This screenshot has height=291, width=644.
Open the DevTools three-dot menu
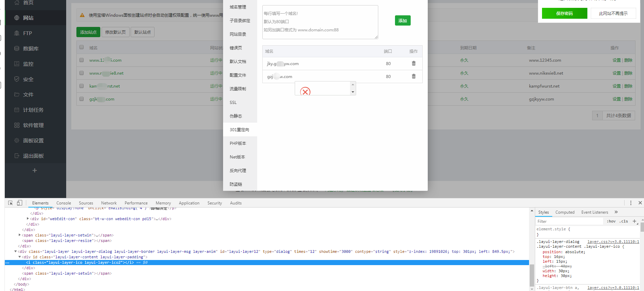(x=631, y=203)
